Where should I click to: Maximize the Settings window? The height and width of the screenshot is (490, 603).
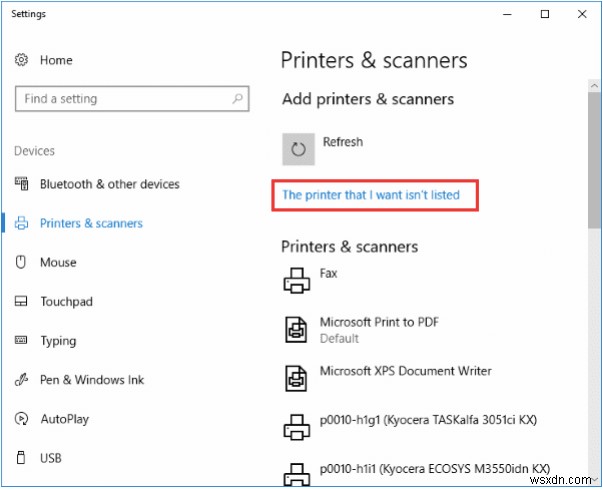545,14
